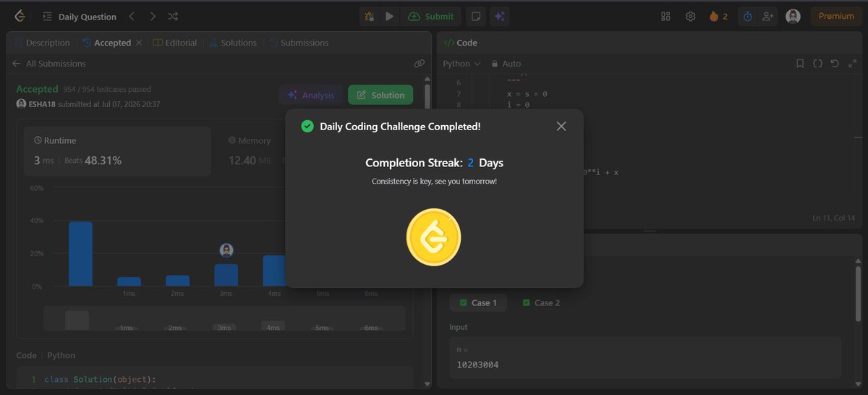Click the streak fire counter
Screen dimensions: 868x395
click(718, 16)
